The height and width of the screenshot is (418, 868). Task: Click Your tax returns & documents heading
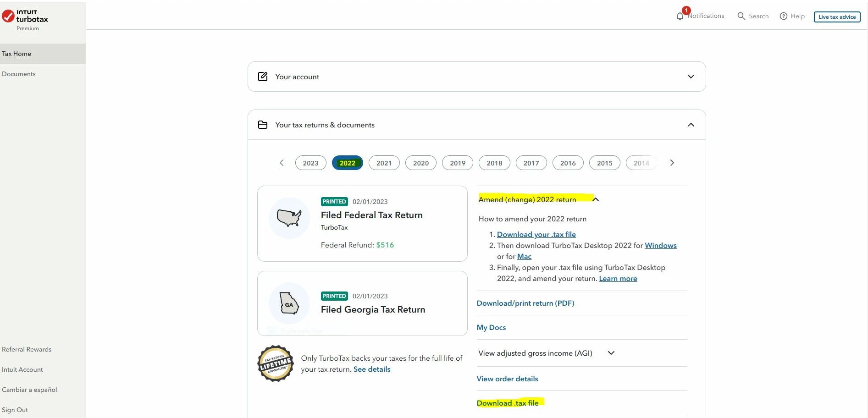click(325, 125)
